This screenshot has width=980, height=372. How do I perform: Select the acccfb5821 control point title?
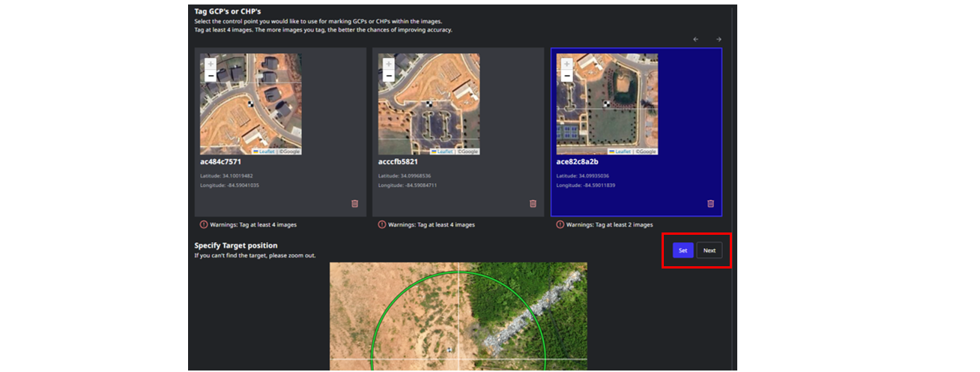point(398,161)
